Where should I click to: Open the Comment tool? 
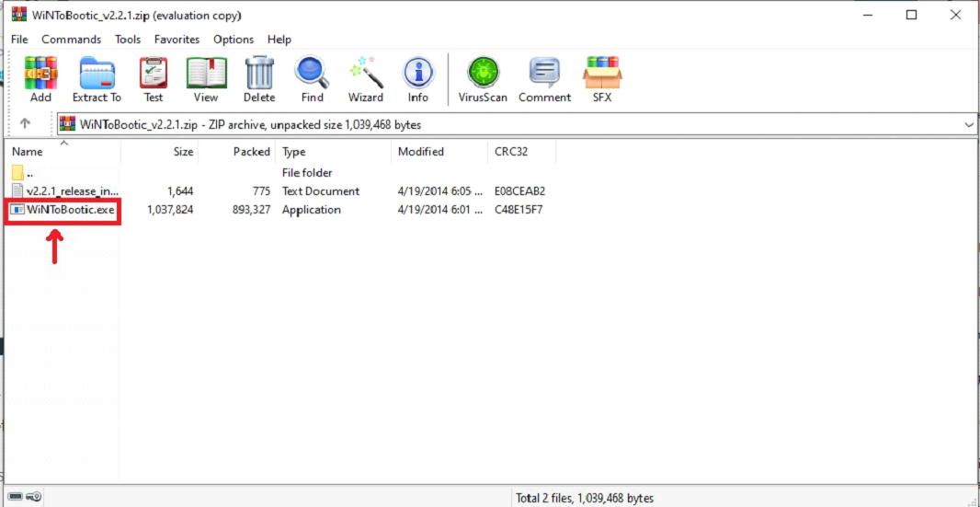tap(544, 73)
